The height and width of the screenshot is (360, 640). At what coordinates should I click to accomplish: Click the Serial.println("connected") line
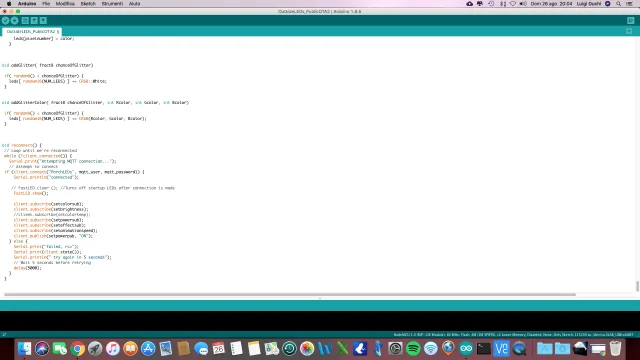(x=46, y=178)
